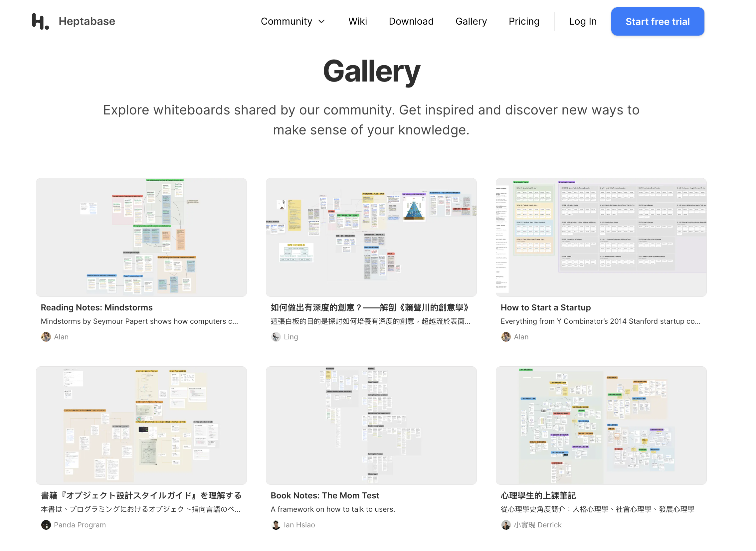Click Alan's avatar under How to Start a Startup

(x=505, y=337)
